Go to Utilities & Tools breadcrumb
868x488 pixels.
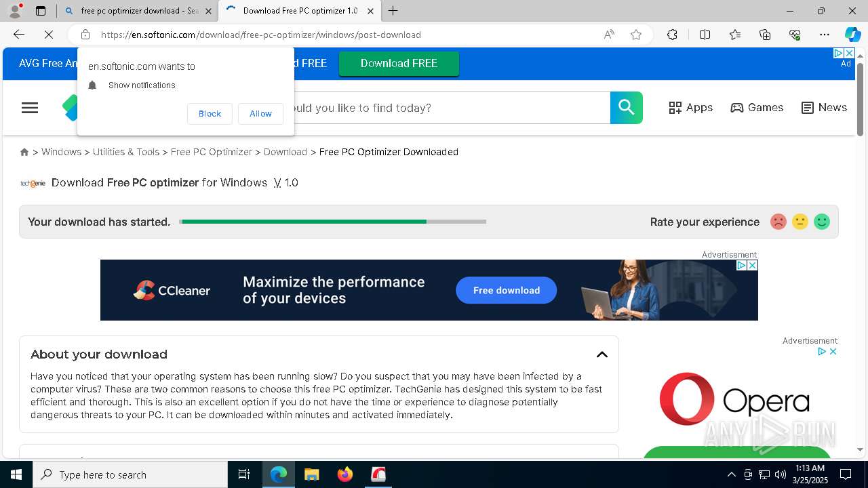point(126,152)
